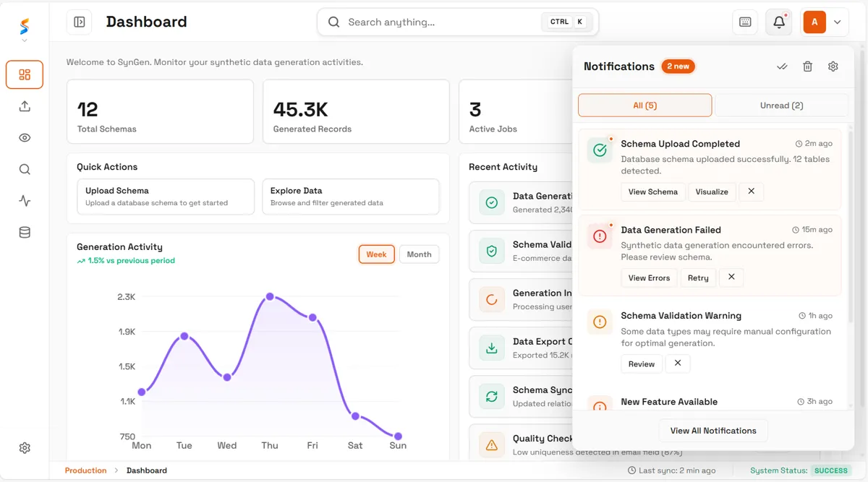The image size is (868, 482).
Task: Open notification settings gear icon
Action: coord(833,66)
